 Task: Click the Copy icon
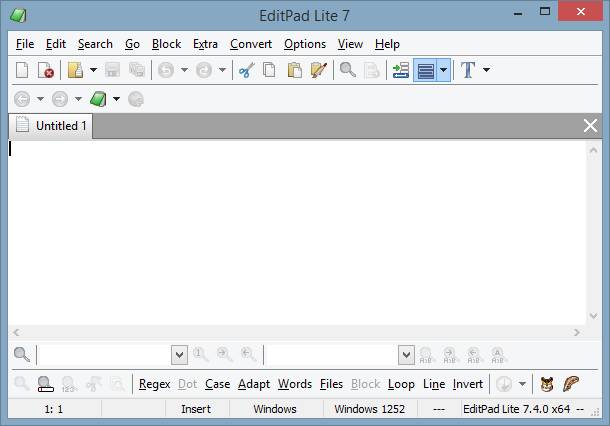[x=269, y=70]
